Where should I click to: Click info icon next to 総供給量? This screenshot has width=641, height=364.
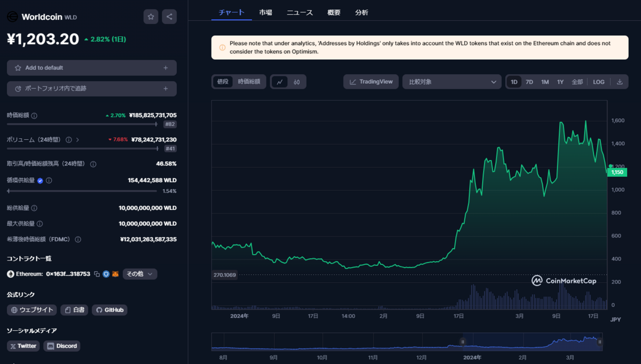pos(34,208)
